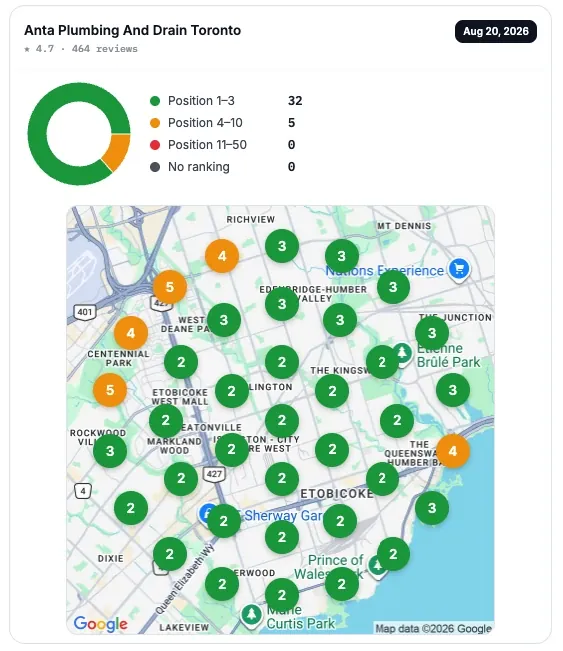Click the count 5 for Position 4–10

click(291, 123)
